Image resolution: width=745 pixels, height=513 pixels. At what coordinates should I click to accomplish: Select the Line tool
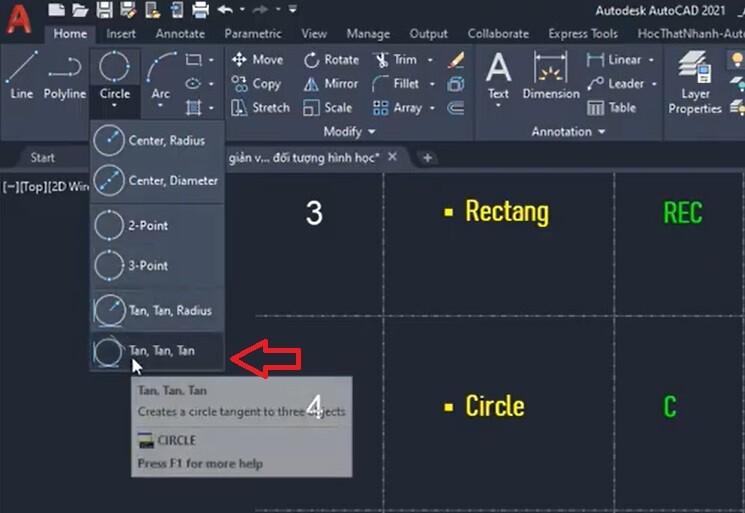click(22, 75)
